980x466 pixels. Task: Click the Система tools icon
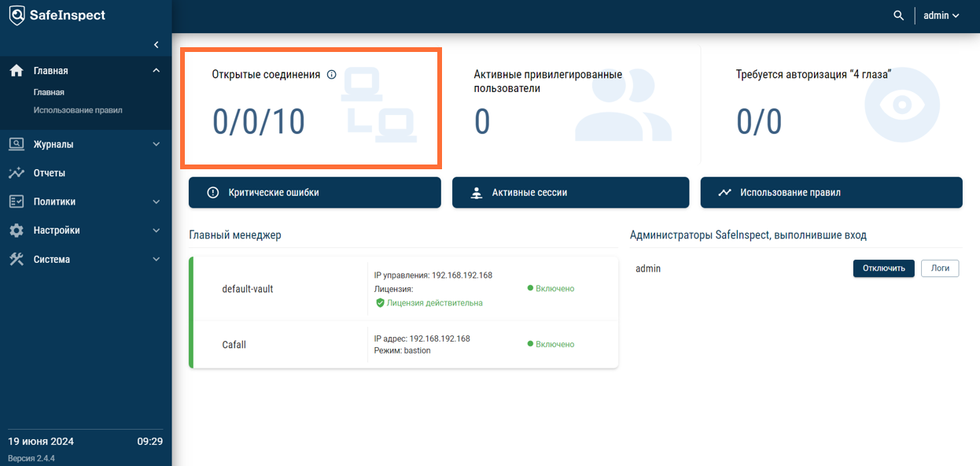click(17, 259)
